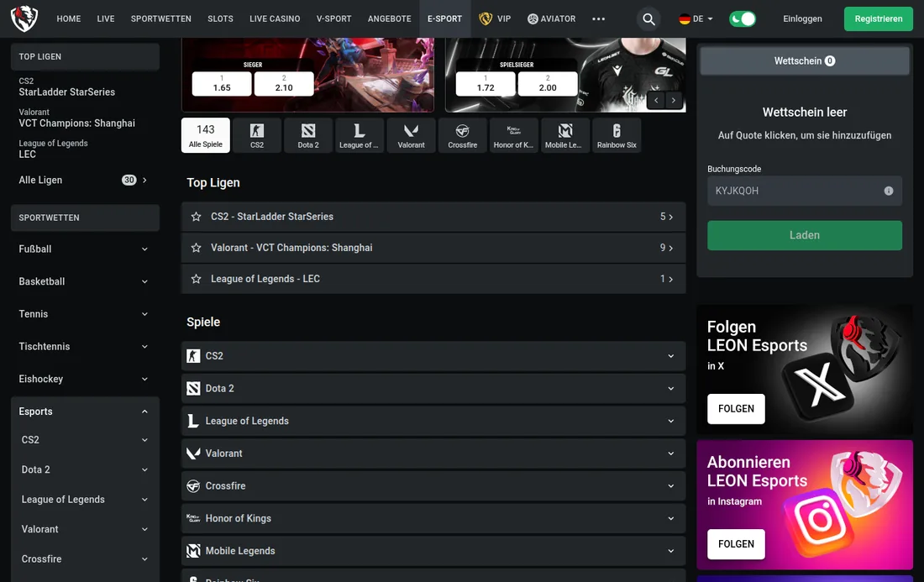
Task: Expand the Dota 2 row in Spiele
Action: [x=433, y=388]
